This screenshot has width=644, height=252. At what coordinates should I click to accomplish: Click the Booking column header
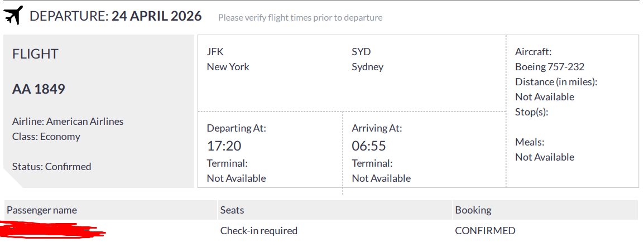tap(473, 210)
